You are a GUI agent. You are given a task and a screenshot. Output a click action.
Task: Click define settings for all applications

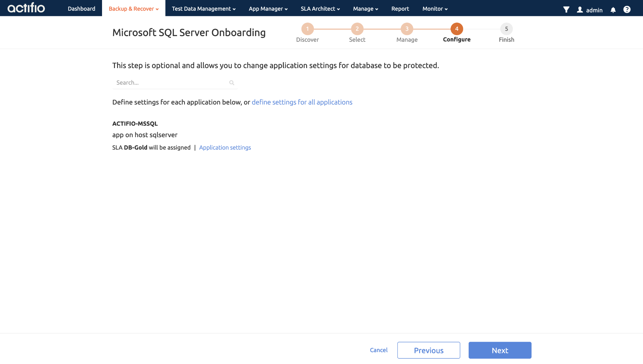click(x=302, y=102)
